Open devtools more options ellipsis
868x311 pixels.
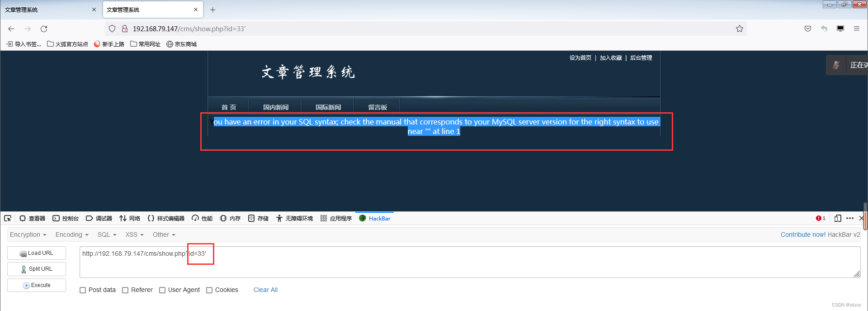[850, 218]
